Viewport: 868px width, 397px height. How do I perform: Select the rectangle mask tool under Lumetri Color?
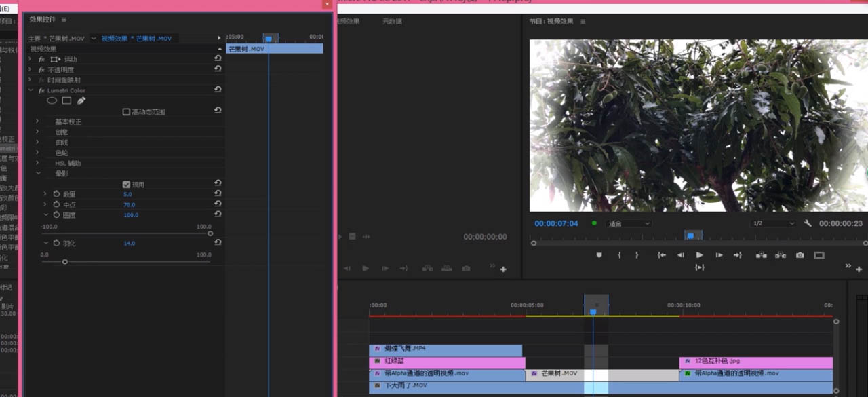[66, 100]
